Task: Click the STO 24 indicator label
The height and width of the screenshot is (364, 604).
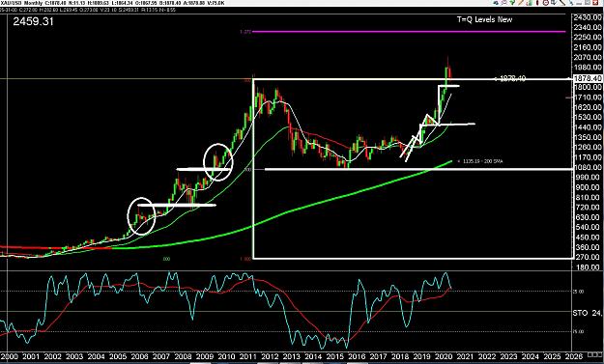Action: click(x=587, y=313)
